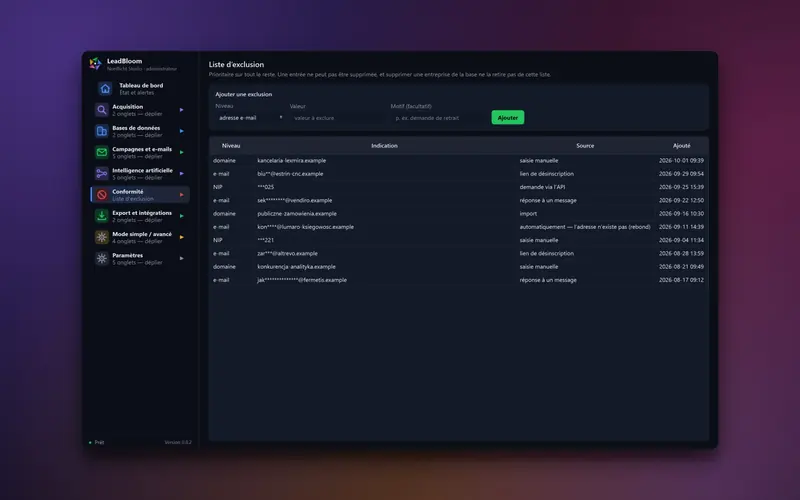
Task: Select the kancelaria-lexmira.example domain row
Action: pyautogui.click(x=459, y=161)
